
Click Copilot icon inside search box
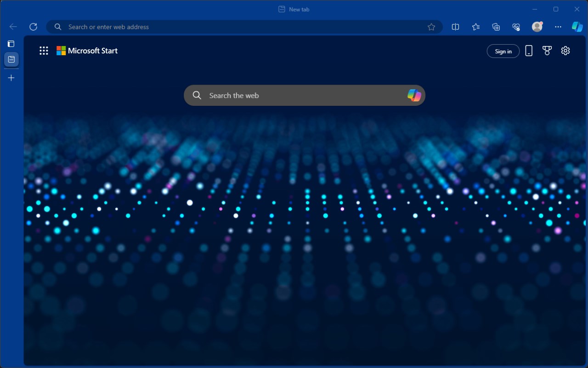coord(414,95)
